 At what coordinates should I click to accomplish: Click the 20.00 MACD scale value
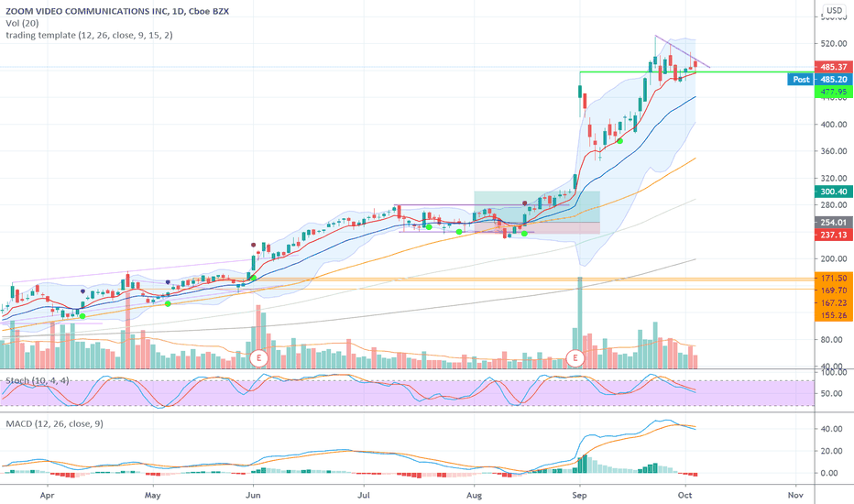[834, 451]
